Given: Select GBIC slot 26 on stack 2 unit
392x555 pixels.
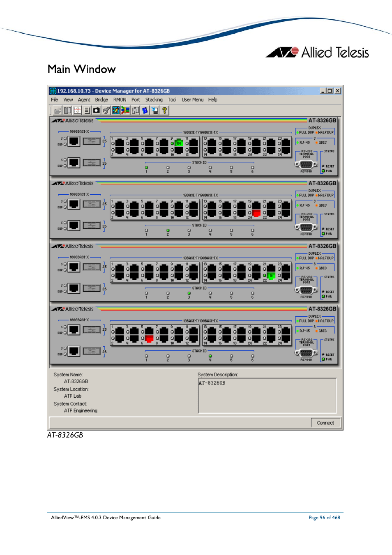Looking at the screenshot, I should [x=92, y=226].
